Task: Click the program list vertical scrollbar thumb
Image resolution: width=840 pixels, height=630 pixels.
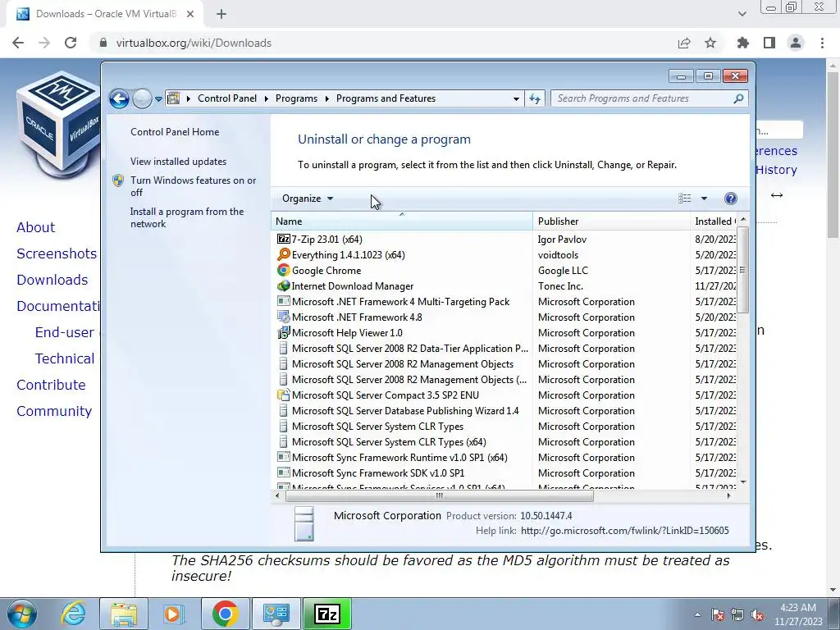Action: tap(742, 269)
